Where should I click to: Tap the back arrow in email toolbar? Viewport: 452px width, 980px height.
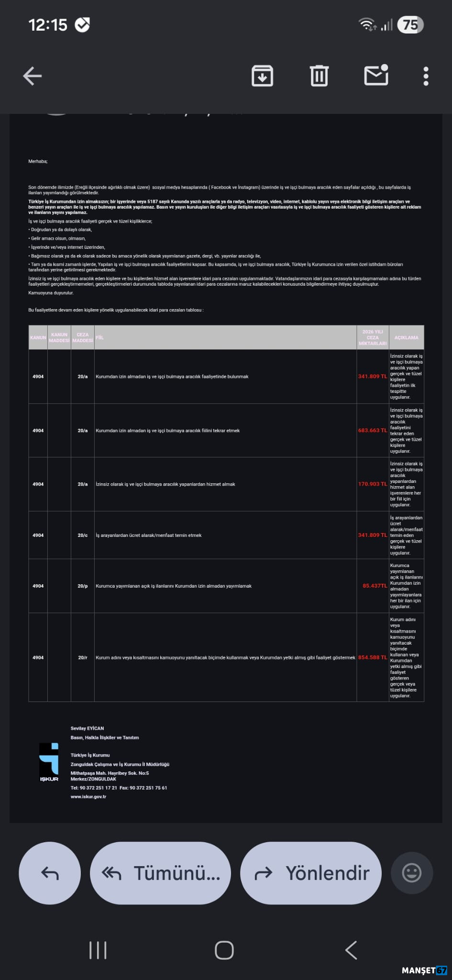coord(33,76)
